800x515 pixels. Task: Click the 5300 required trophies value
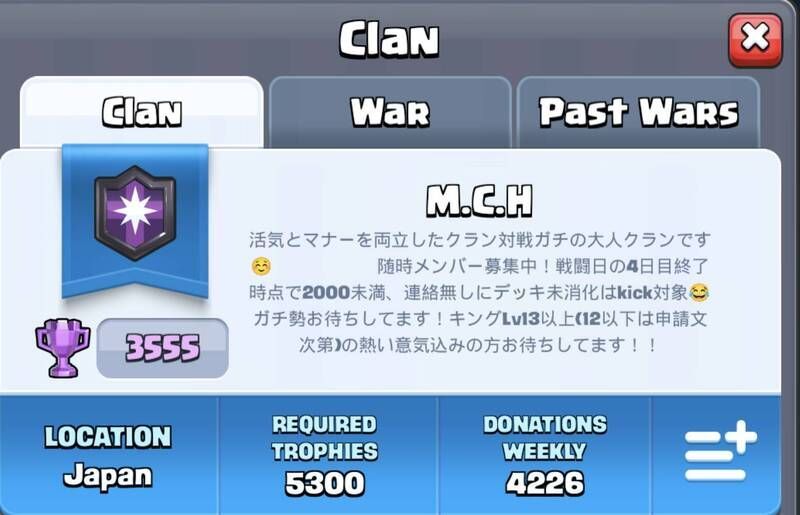point(325,483)
